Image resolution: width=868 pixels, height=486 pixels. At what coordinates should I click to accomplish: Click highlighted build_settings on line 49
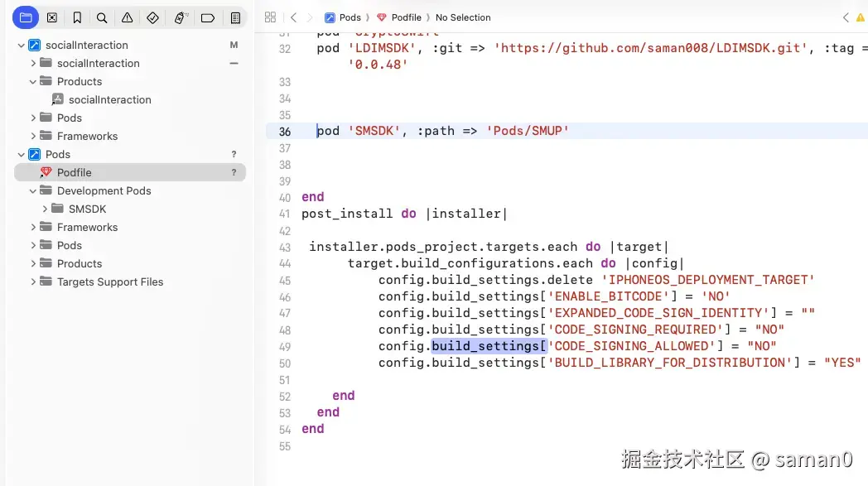tap(489, 346)
